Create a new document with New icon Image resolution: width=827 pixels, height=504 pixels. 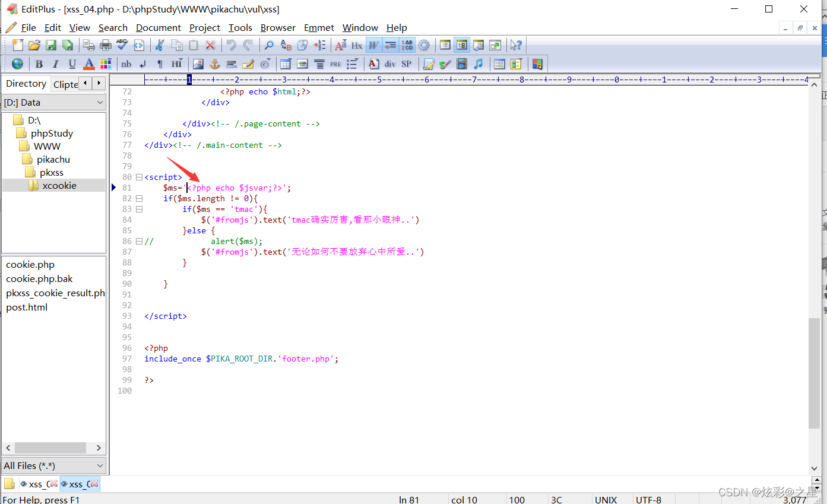click(x=18, y=45)
